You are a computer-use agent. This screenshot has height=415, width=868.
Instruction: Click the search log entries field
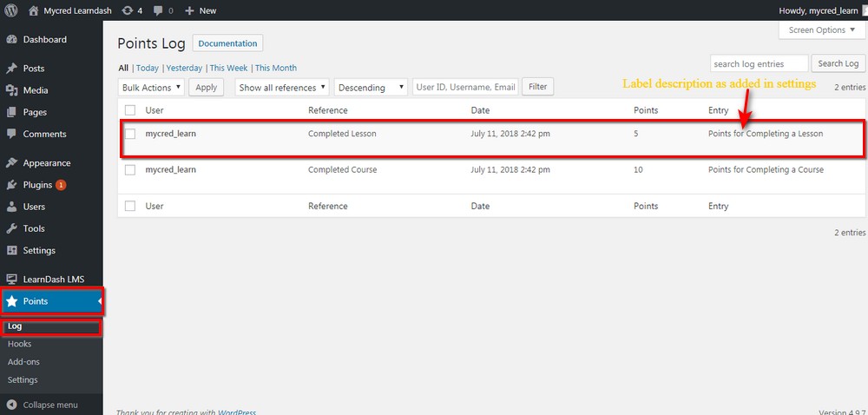pos(758,63)
